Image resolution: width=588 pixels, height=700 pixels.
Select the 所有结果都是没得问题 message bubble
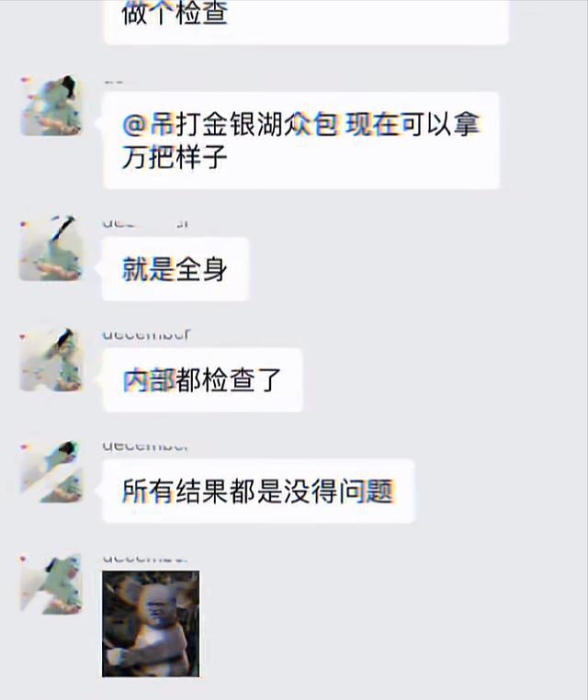coord(258,491)
